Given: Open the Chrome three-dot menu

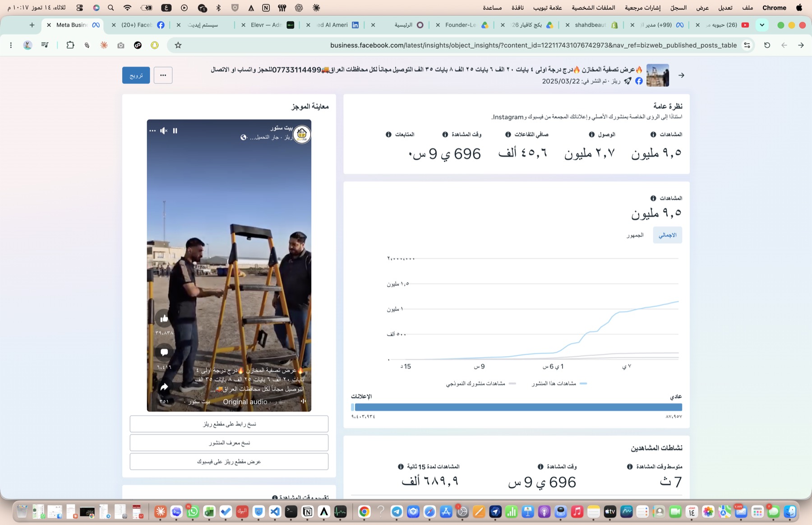Looking at the screenshot, I should coord(11,45).
